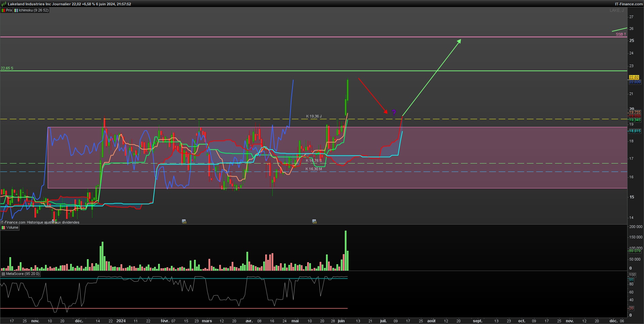Click the red downward arrow annotation
The width and height of the screenshot is (644, 324).
point(373,96)
